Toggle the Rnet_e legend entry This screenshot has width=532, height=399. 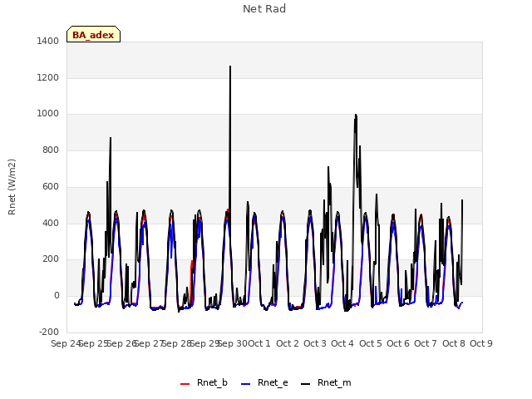click(x=264, y=382)
